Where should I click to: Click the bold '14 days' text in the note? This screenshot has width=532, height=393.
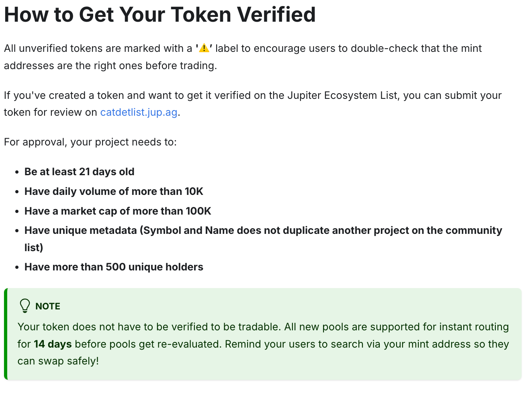[x=53, y=344]
